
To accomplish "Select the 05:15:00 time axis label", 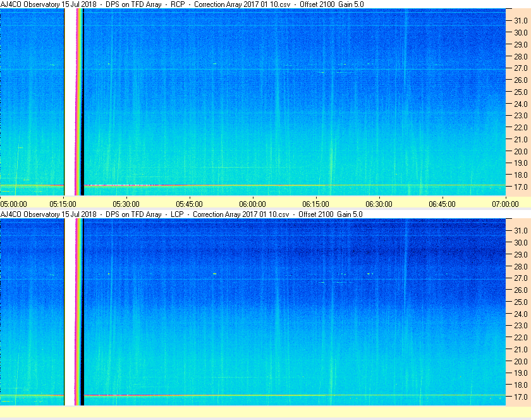I will click(x=63, y=204).
